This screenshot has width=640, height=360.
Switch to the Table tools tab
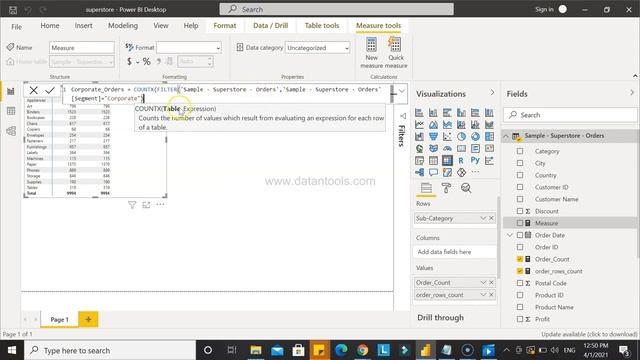(x=322, y=26)
